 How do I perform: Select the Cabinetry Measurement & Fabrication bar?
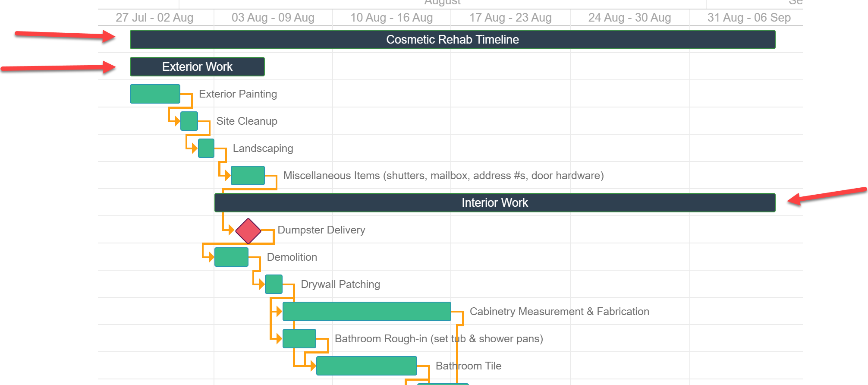pos(367,312)
